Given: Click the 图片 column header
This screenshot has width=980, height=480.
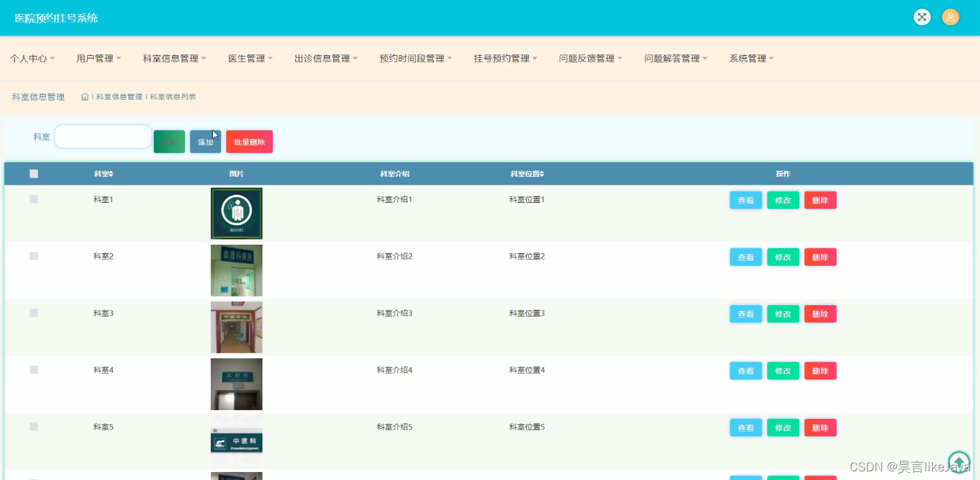Looking at the screenshot, I should (236, 174).
